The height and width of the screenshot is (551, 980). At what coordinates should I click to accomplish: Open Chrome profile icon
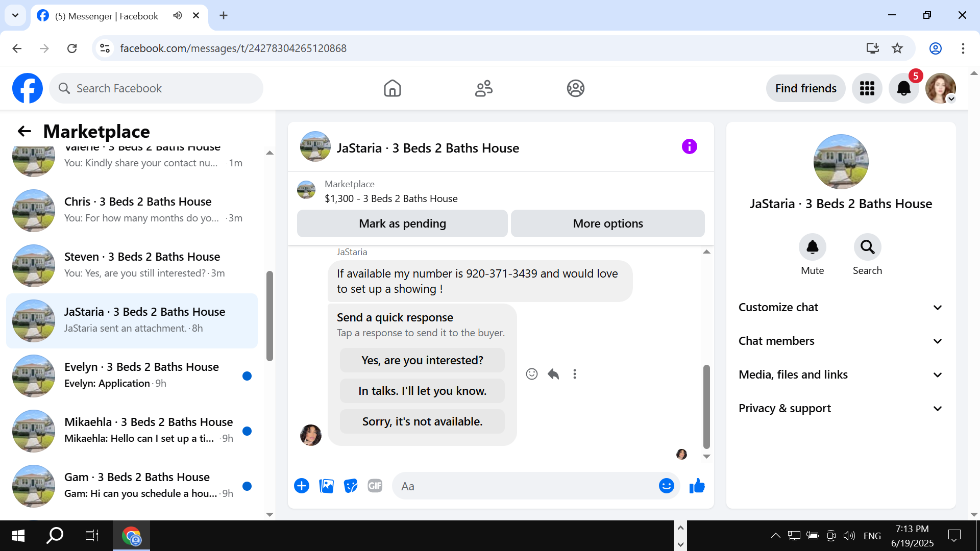point(936,48)
